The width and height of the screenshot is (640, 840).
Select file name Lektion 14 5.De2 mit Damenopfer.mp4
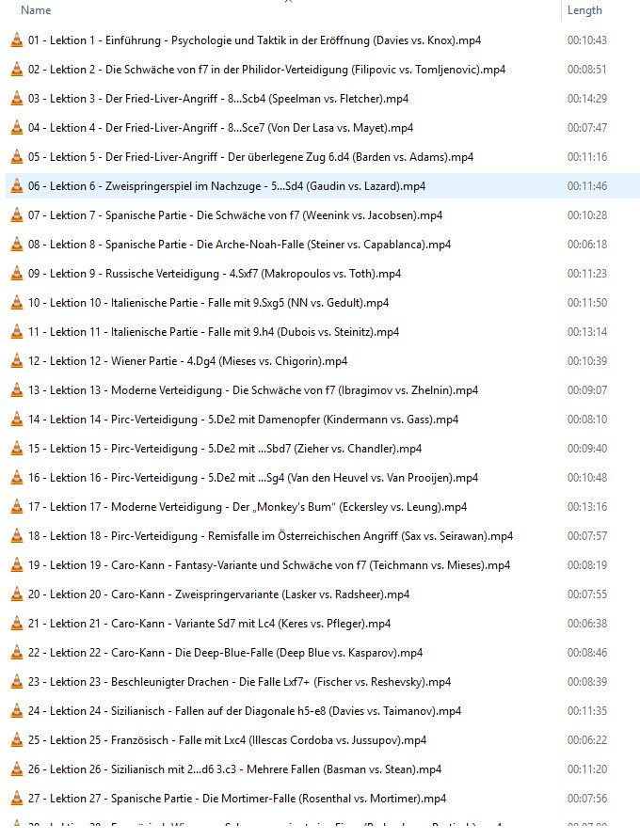coord(244,420)
